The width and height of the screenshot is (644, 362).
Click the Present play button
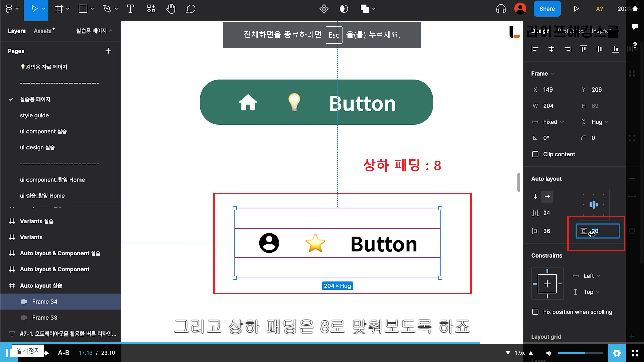576,9
